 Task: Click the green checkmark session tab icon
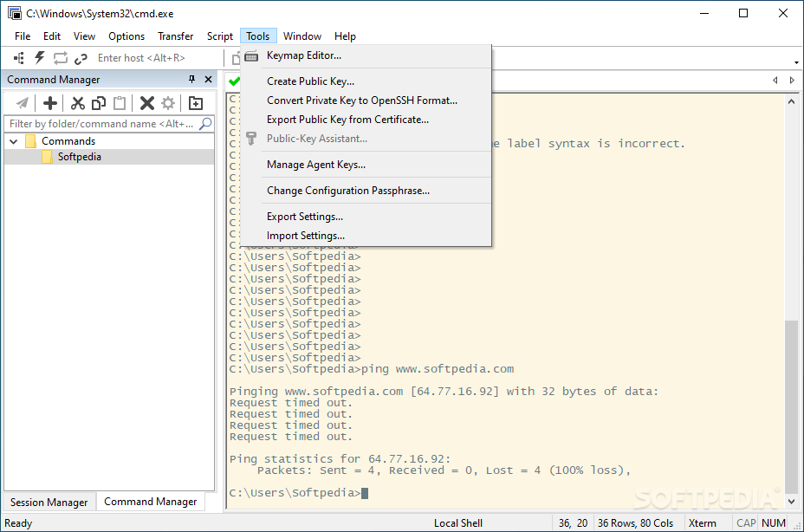(234, 81)
